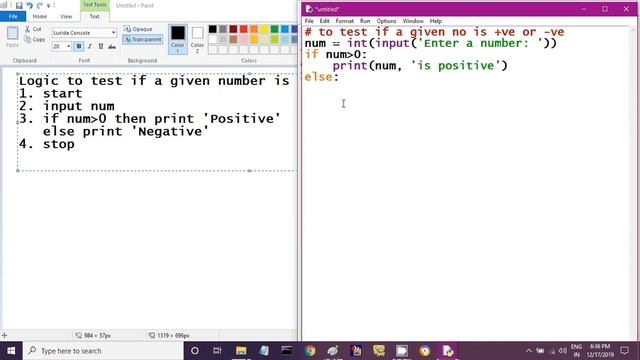The height and width of the screenshot is (360, 640).
Task: Pick the dark red color swatch
Action: (233, 29)
